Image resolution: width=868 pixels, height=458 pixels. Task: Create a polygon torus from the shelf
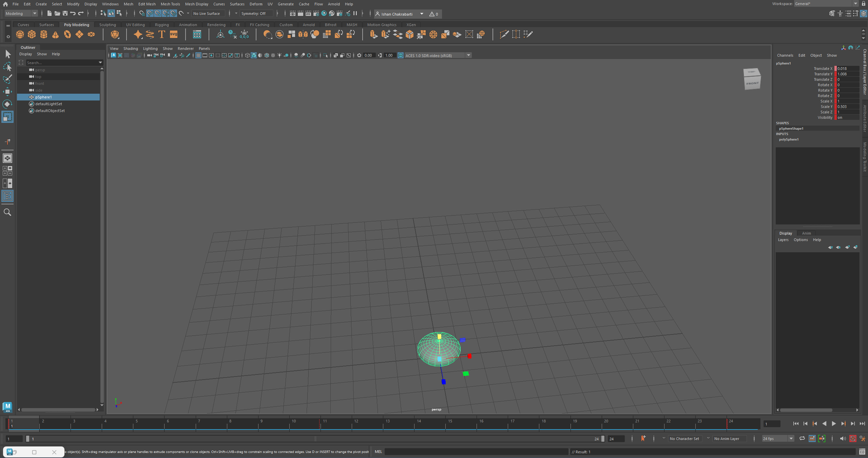(x=67, y=34)
